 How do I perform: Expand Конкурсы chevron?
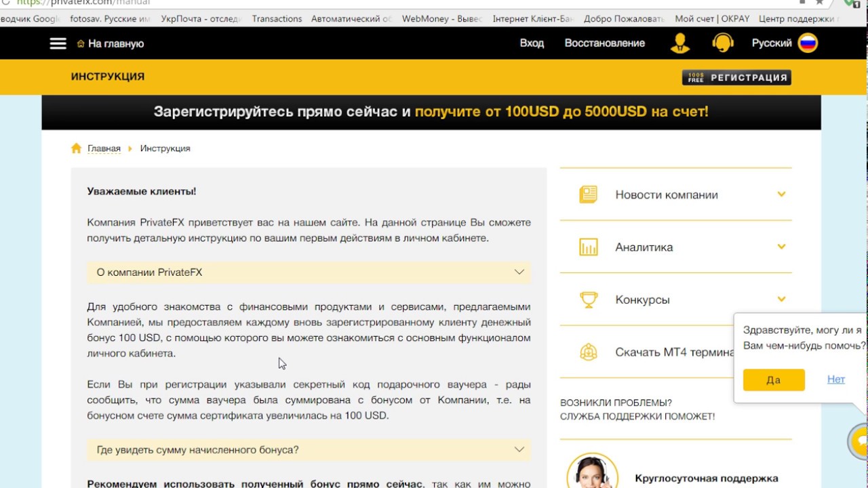(x=781, y=299)
